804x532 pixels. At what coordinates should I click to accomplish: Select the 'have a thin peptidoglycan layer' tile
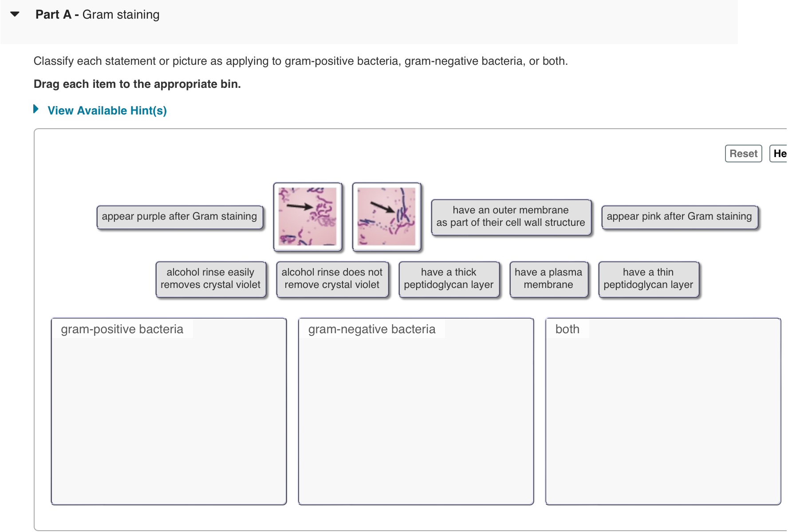click(x=648, y=278)
